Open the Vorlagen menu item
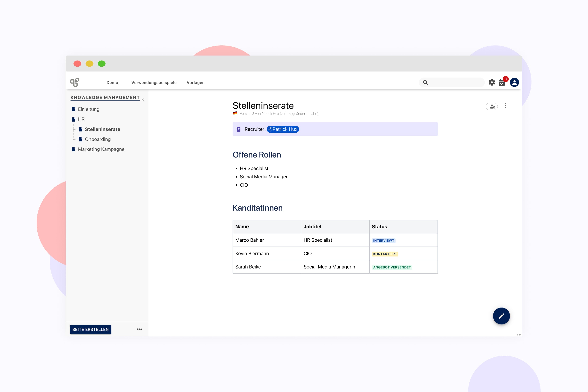This screenshot has height=392, width=588. (x=196, y=82)
